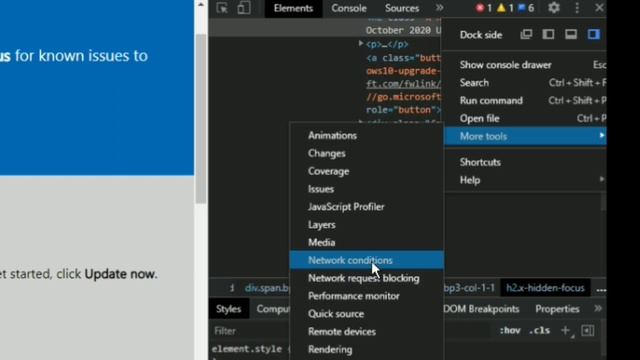Open Quick source tool
The image size is (640, 360).
[x=366, y=314]
